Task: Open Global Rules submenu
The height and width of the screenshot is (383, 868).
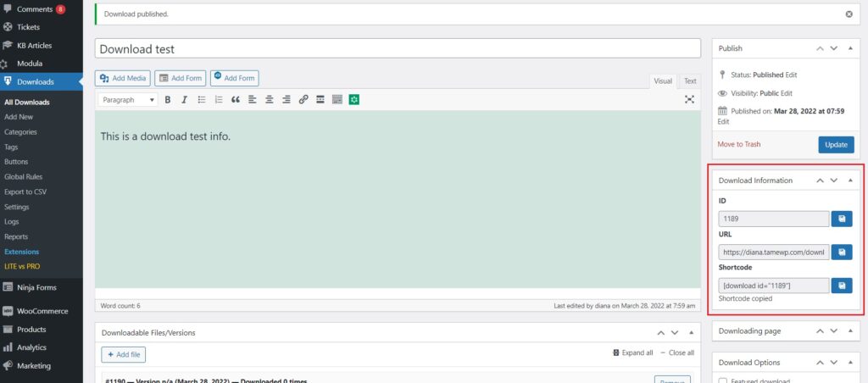Action: pyautogui.click(x=23, y=177)
